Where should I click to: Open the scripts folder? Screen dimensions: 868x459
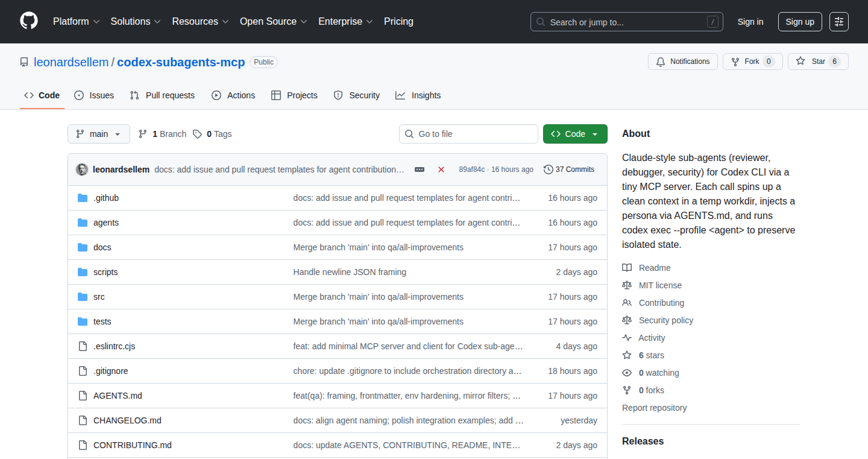coord(105,272)
